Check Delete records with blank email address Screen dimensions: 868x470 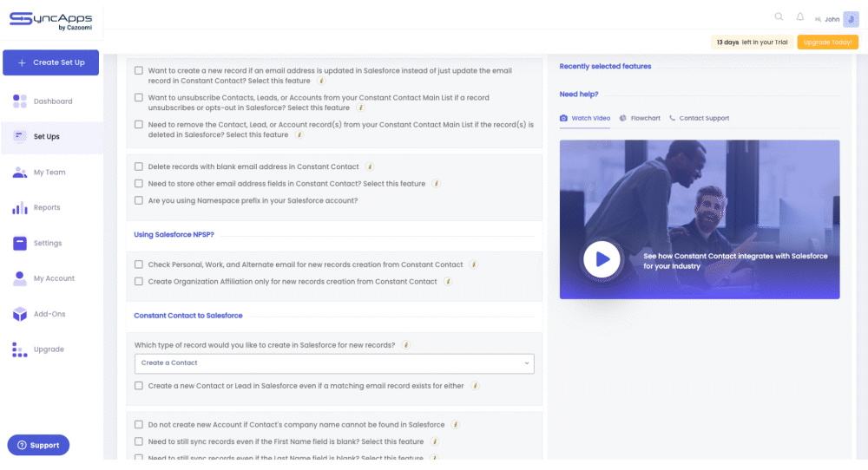coord(139,166)
